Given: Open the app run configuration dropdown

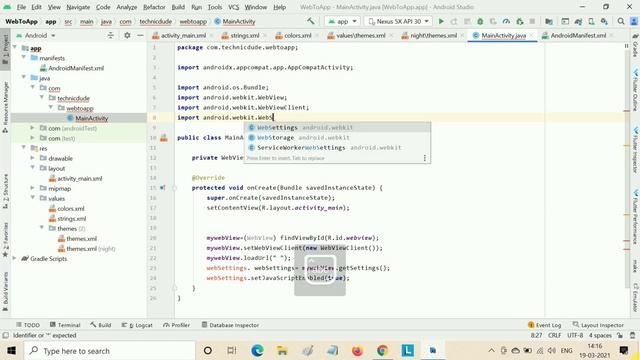Looking at the screenshot, I should [x=342, y=21].
